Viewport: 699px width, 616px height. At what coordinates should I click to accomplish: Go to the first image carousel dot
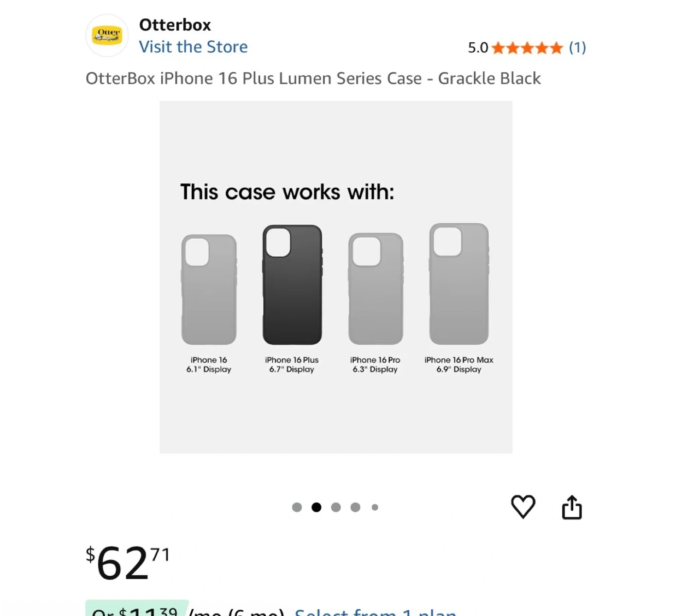point(297,507)
